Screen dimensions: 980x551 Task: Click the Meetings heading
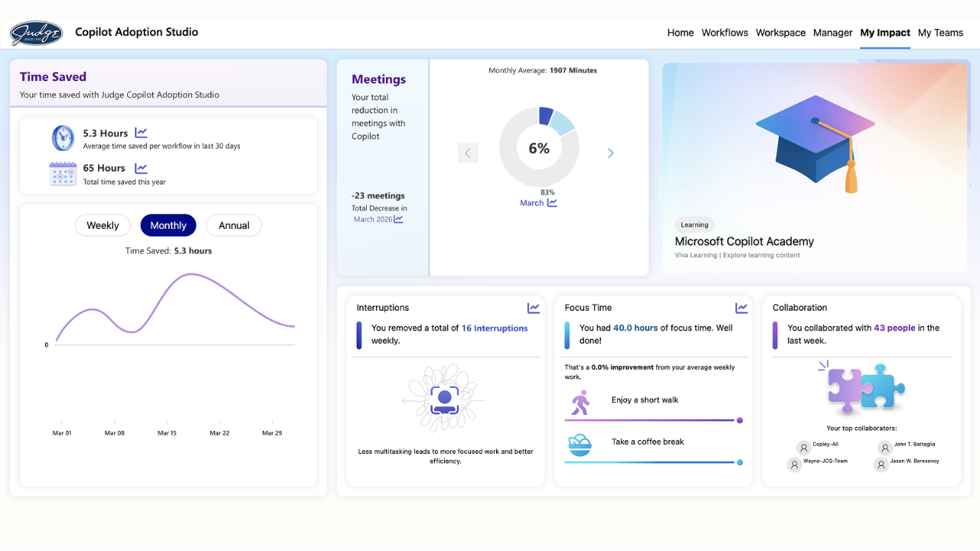tap(379, 79)
